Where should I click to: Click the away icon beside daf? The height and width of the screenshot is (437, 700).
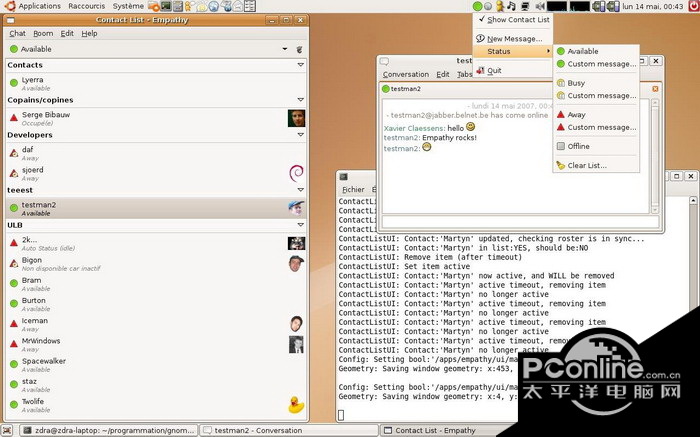[14, 154]
